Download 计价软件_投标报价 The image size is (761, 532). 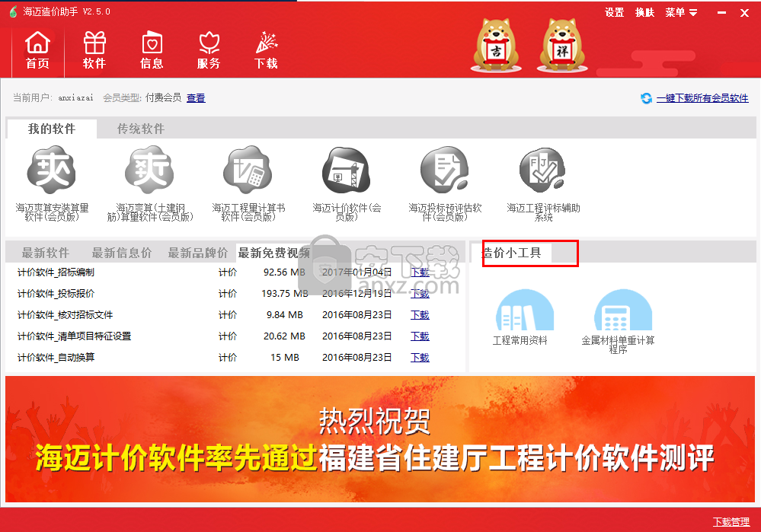[x=420, y=294]
